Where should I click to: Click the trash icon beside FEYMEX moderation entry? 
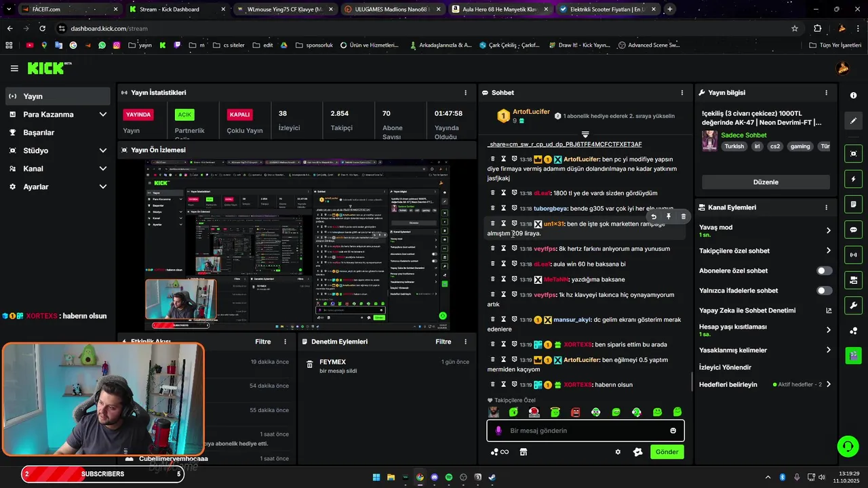click(309, 365)
